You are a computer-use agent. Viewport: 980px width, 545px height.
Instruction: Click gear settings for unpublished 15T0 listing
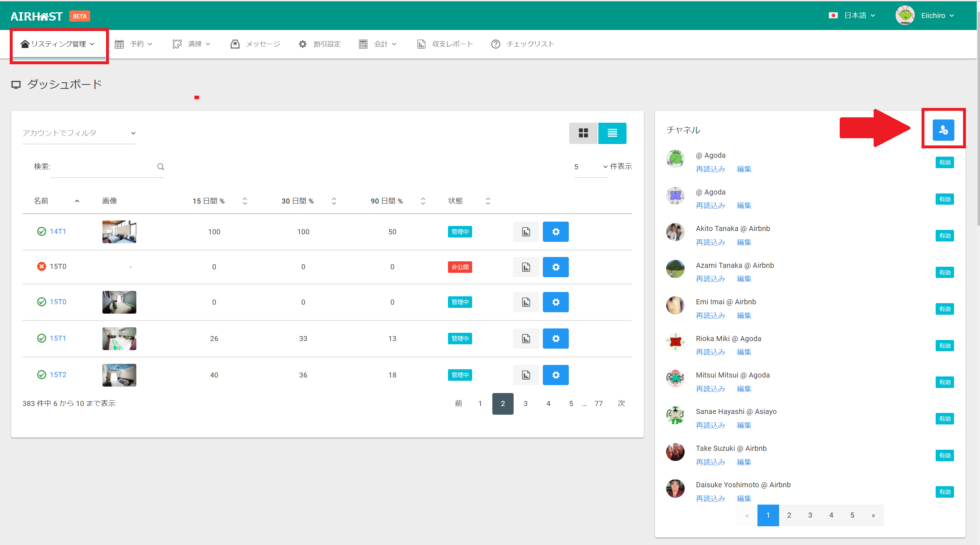point(555,267)
